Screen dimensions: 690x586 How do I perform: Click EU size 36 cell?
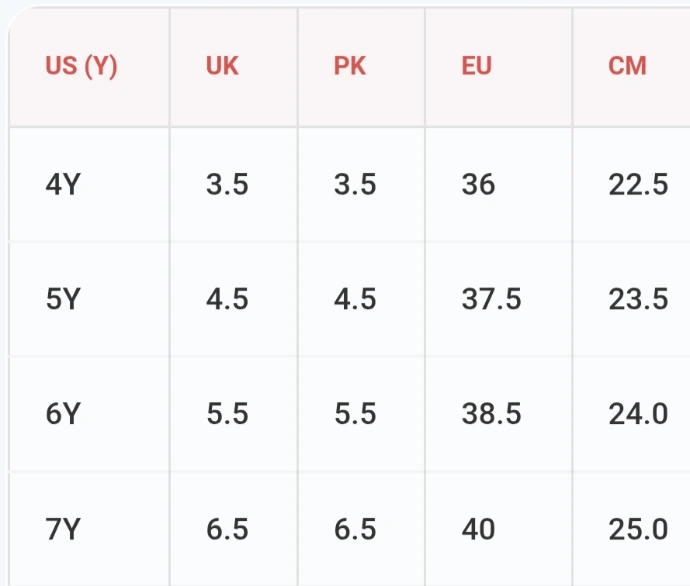coord(479,185)
